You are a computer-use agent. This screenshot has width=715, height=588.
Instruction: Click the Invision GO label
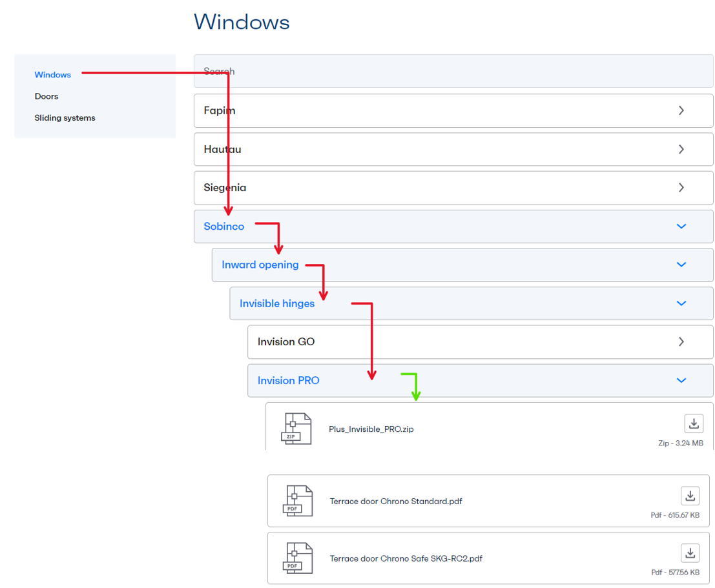286,341
